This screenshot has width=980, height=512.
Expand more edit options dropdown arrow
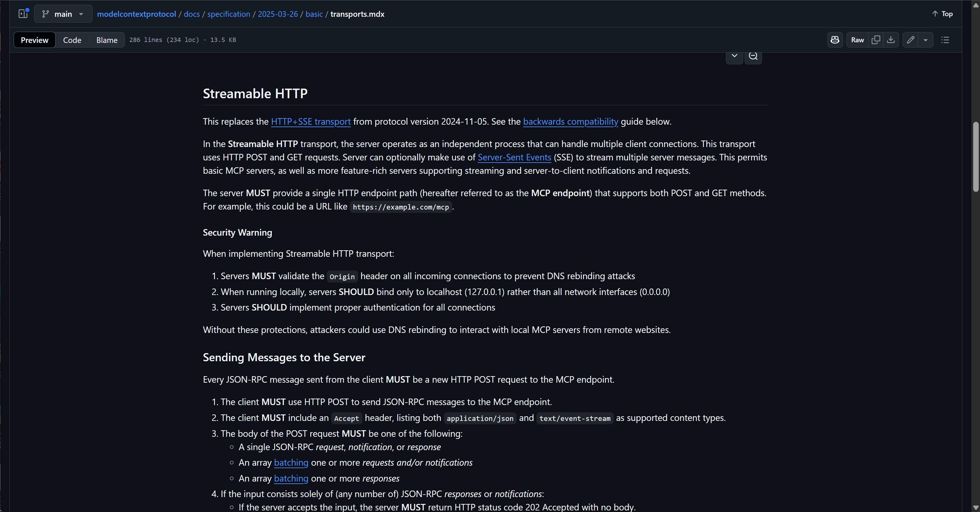pyautogui.click(x=926, y=40)
